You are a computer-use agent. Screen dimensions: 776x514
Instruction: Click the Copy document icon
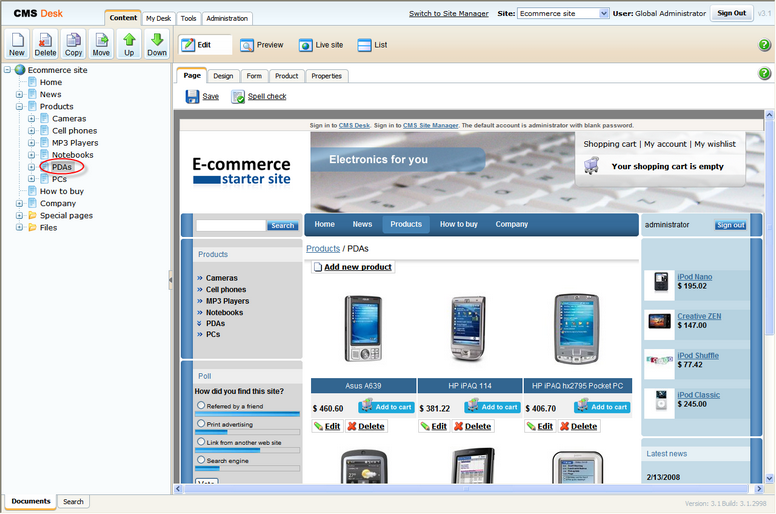73,44
